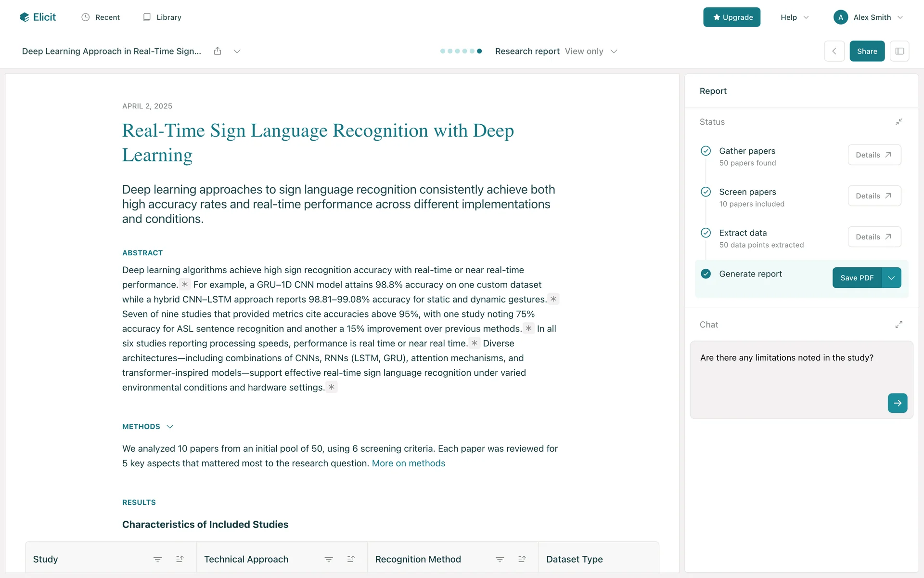The width and height of the screenshot is (924, 578).
Task: Click the More on methods link
Action: [x=408, y=463]
